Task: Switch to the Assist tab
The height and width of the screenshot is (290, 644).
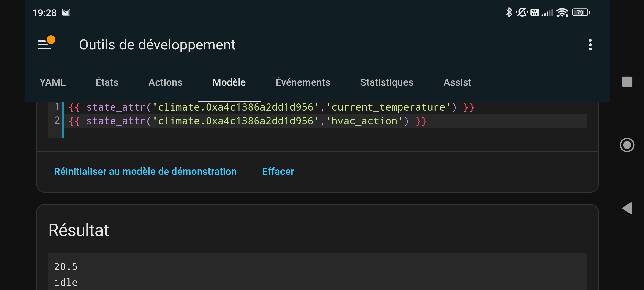Action: click(x=457, y=82)
